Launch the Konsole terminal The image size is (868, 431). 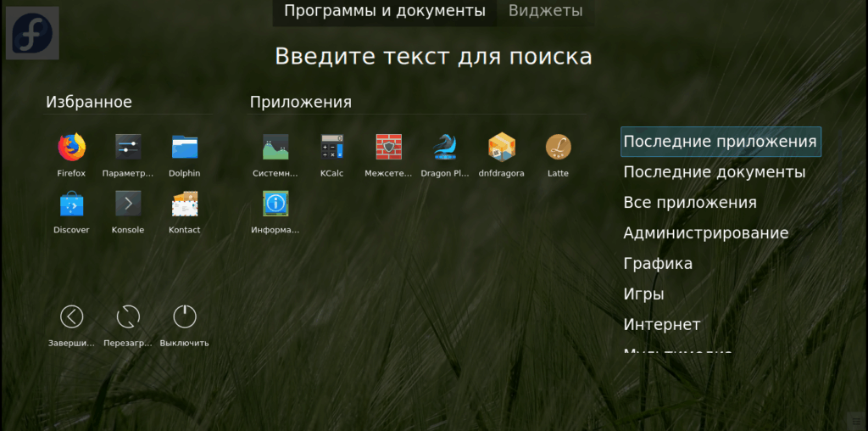128,204
